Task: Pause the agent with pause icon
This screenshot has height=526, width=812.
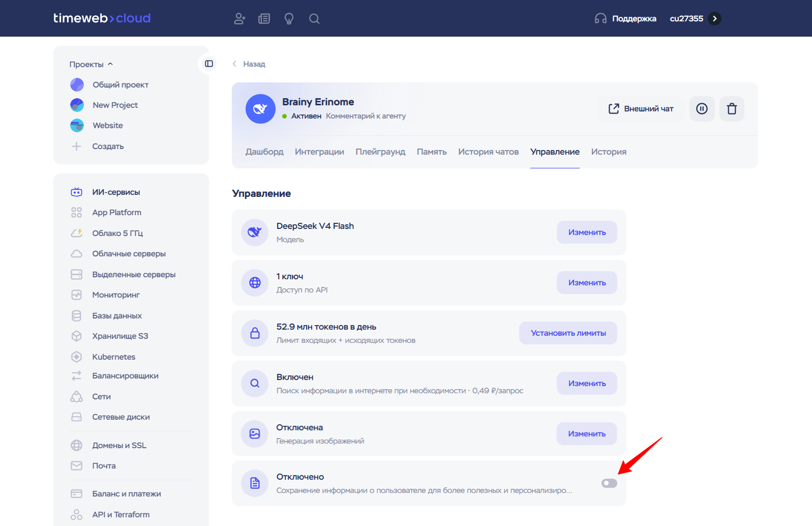Action: pyautogui.click(x=702, y=109)
